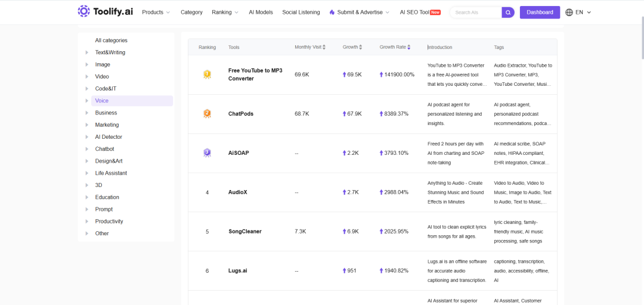Viewport: 644px width, 305px height.
Task: Sort by Growth Rate column arrows
Action: (x=409, y=47)
